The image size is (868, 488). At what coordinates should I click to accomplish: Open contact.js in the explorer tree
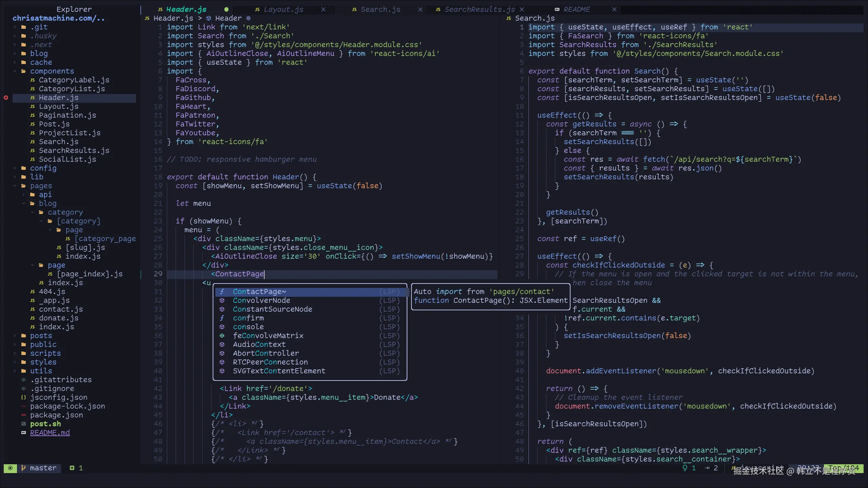(x=61, y=309)
